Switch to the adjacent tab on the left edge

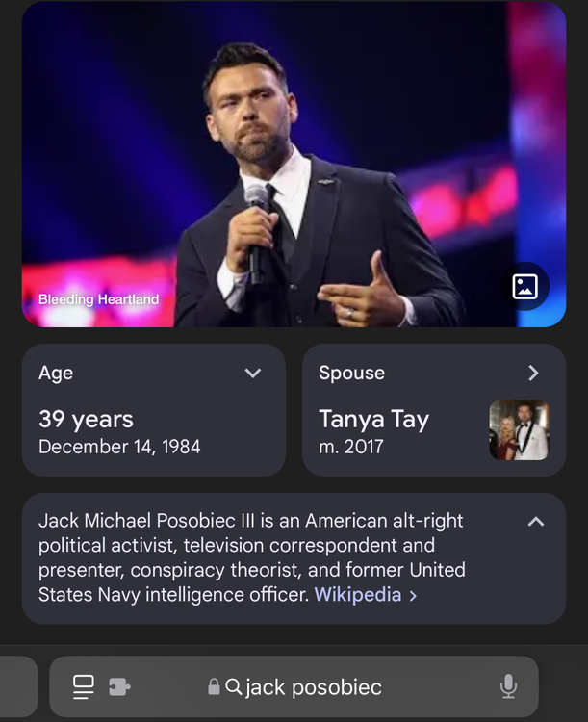coord(17,686)
